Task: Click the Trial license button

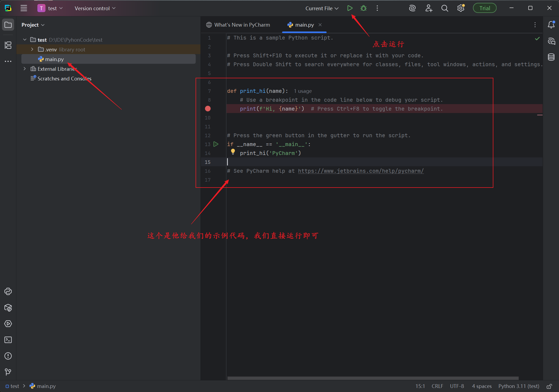Action: coord(484,8)
